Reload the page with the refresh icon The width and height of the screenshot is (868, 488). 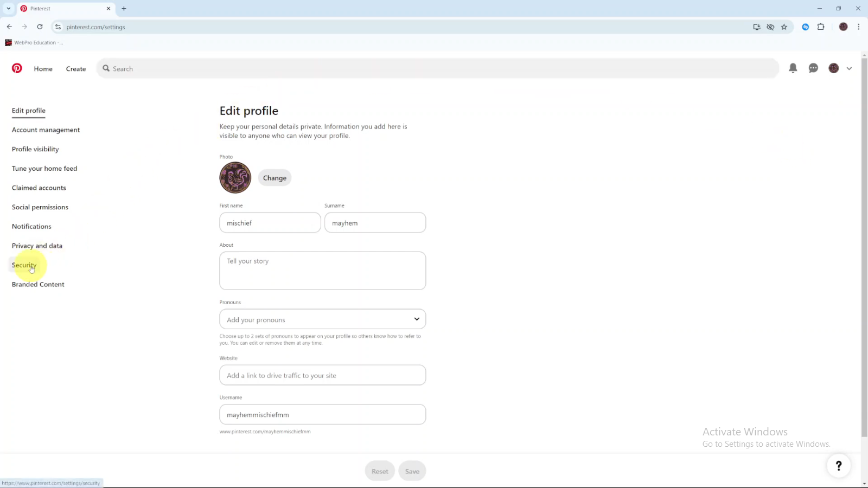point(40,27)
